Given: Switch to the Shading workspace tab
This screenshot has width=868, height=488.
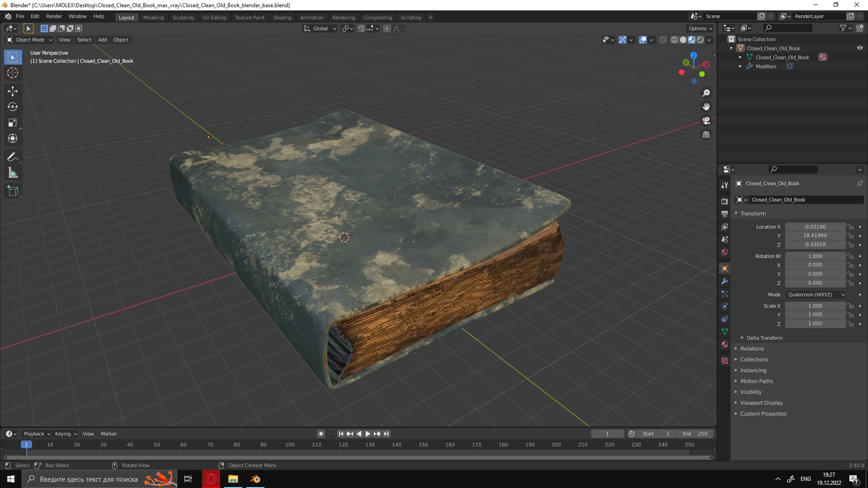Looking at the screenshot, I should [282, 18].
